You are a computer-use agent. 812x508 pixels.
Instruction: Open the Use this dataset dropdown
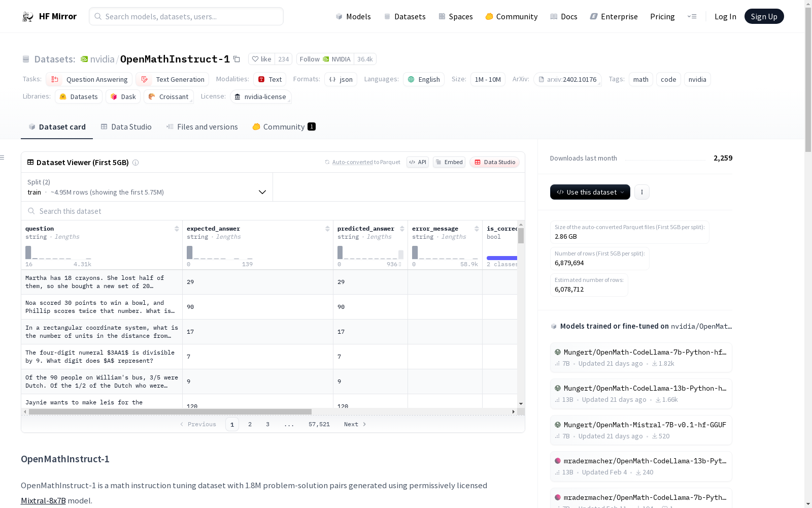pyautogui.click(x=590, y=192)
